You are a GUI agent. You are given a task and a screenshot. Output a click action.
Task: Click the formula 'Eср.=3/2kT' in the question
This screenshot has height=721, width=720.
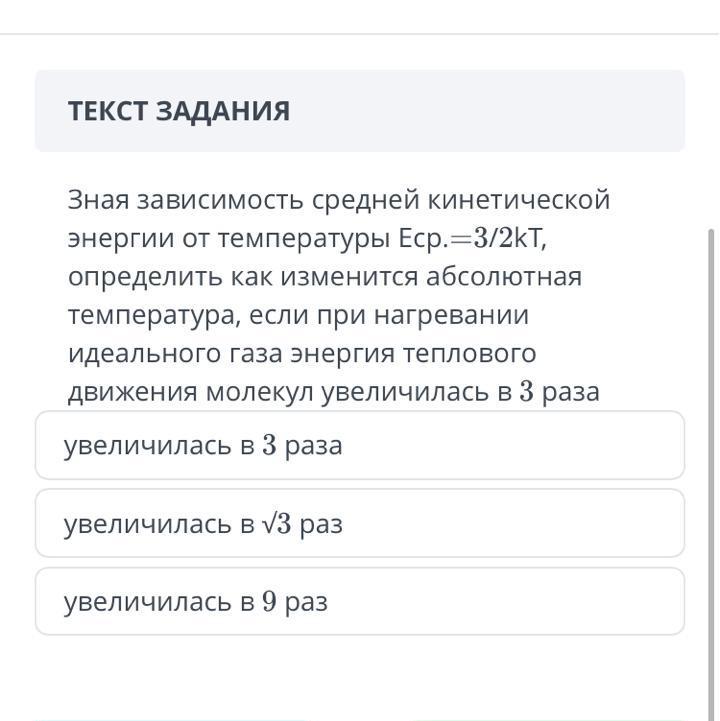pyautogui.click(x=471, y=239)
